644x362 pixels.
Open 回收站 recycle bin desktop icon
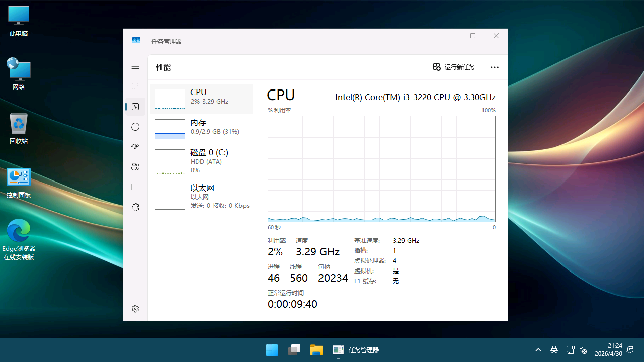[x=19, y=128]
